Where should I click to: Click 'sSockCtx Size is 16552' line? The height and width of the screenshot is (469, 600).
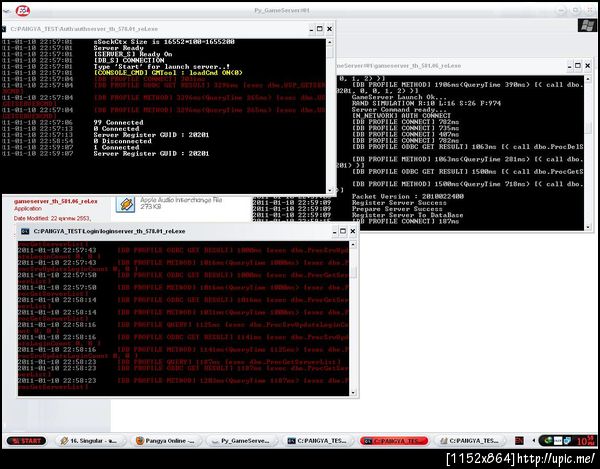coord(164,42)
